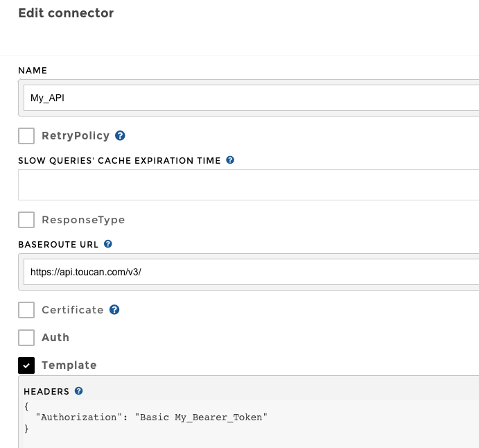This screenshot has width=479, height=448.
Task: Uncheck the Template checkbox
Action: point(26,365)
